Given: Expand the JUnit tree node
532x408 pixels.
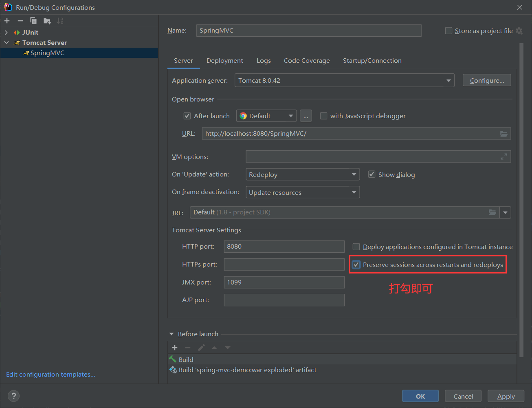Looking at the screenshot, I should [x=6, y=33].
